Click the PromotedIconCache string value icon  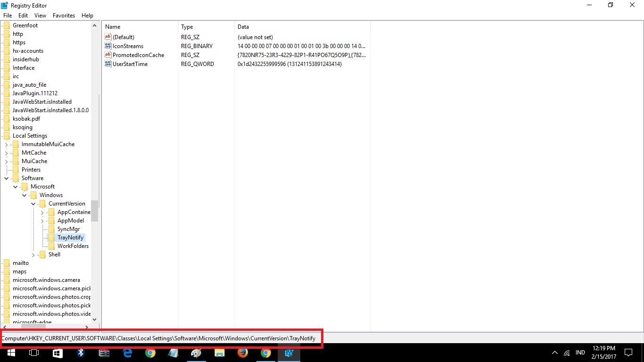click(108, 55)
